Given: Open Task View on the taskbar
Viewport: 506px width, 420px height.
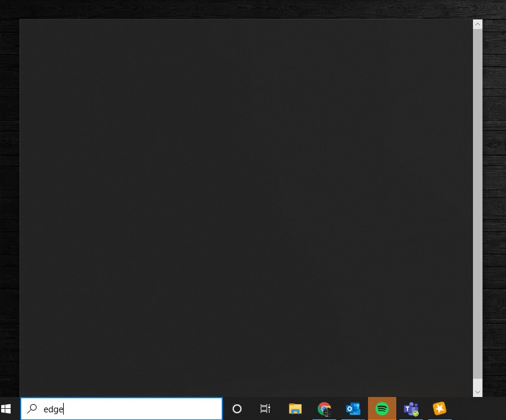Looking at the screenshot, I should 265,409.
